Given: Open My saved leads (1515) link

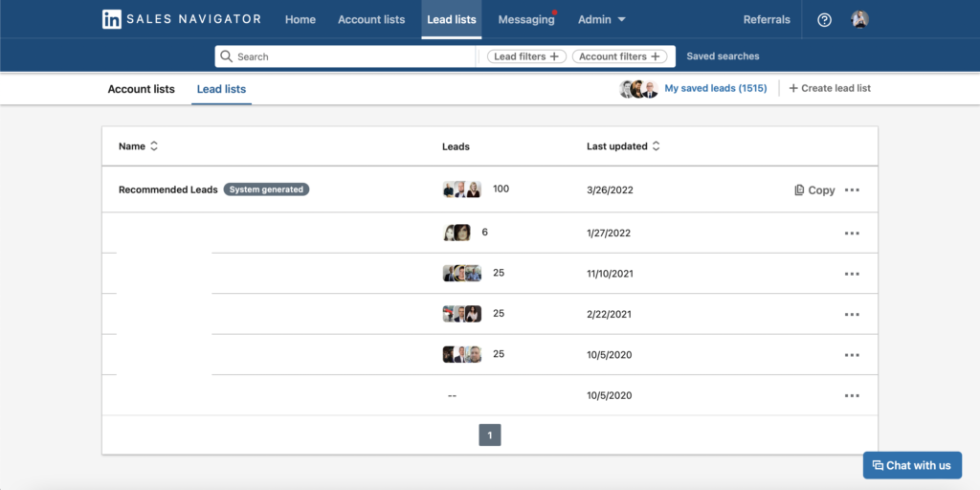Looking at the screenshot, I should pos(715,88).
